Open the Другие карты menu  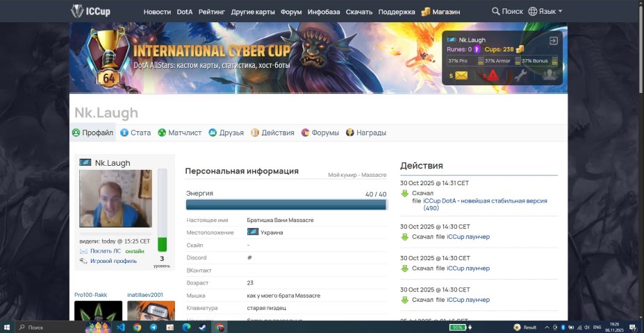[253, 12]
